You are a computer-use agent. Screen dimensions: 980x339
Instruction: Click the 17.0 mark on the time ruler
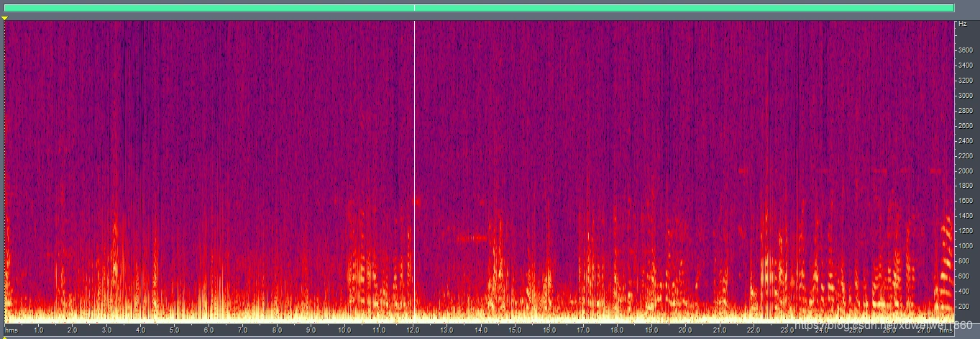[x=583, y=330]
